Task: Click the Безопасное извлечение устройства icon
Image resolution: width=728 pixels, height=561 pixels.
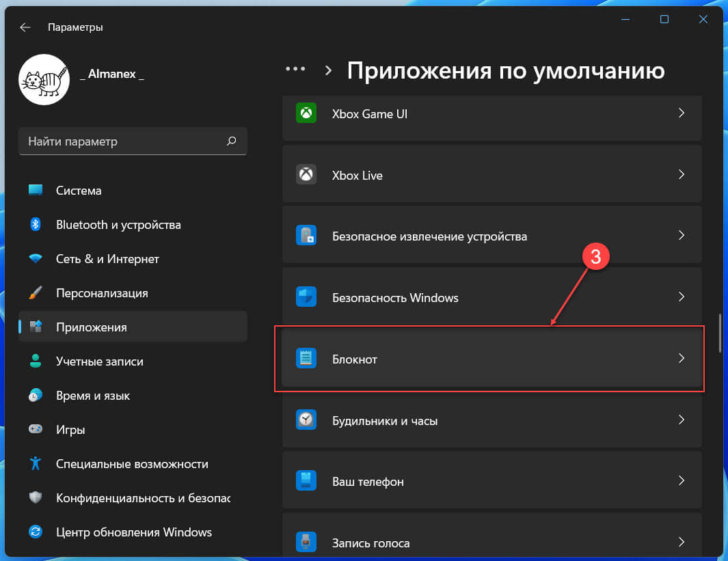Action: [306, 235]
